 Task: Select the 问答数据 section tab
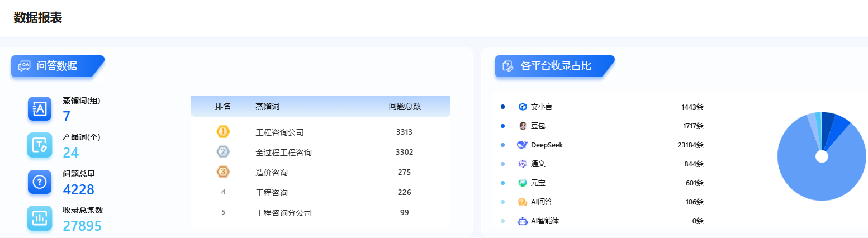(56, 66)
